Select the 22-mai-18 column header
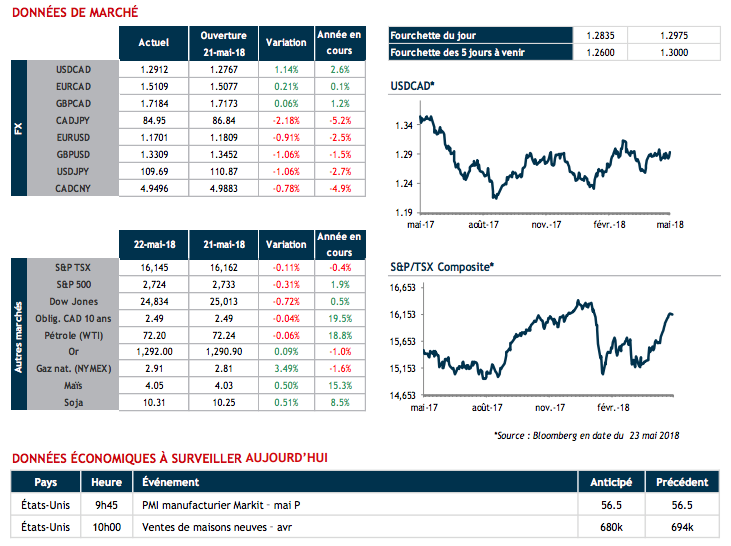731x546 pixels. pos(152,245)
